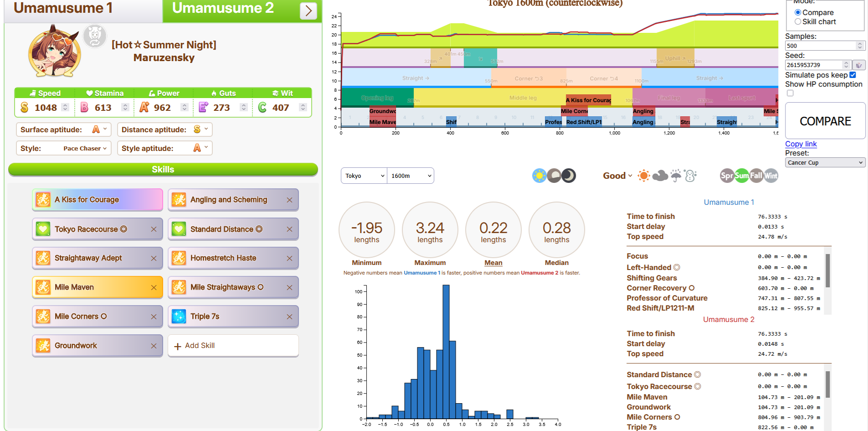The image size is (868, 431).
Task: Select the Summer season icon
Action: pos(742,176)
